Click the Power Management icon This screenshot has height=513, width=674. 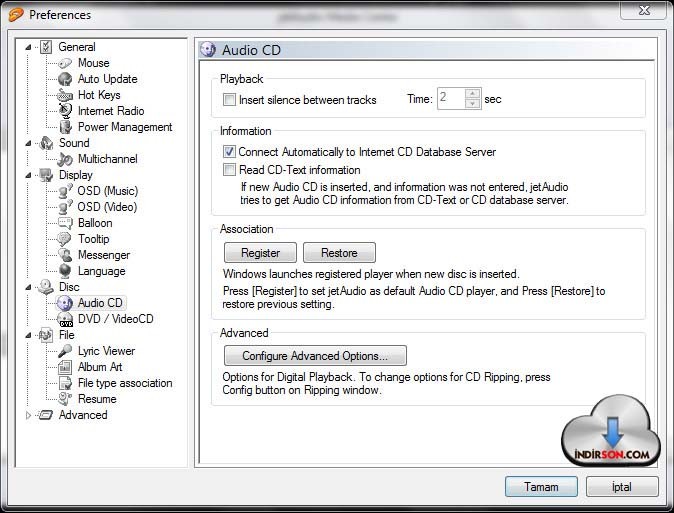coord(65,127)
